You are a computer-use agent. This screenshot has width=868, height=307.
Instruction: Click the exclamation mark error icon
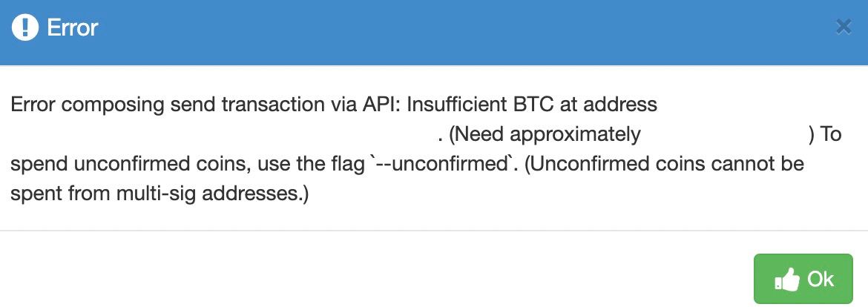coord(25,27)
